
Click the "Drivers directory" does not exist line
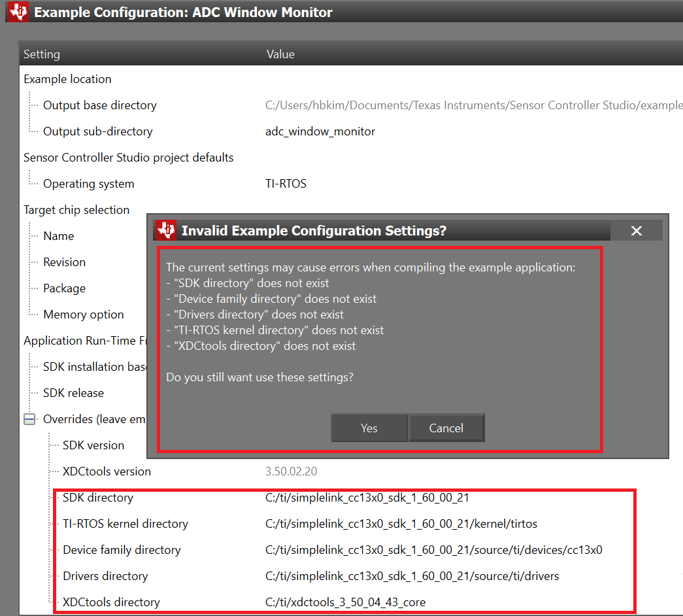coord(255,315)
